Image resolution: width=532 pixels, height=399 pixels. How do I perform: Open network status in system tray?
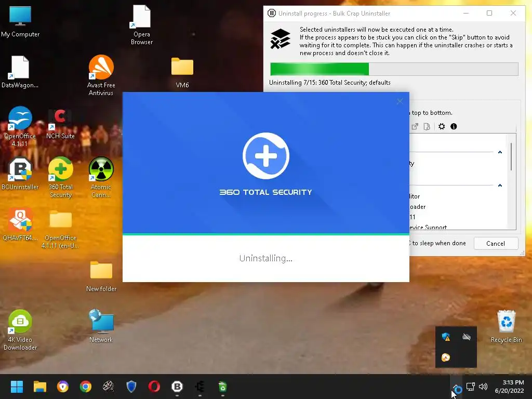coord(470,387)
